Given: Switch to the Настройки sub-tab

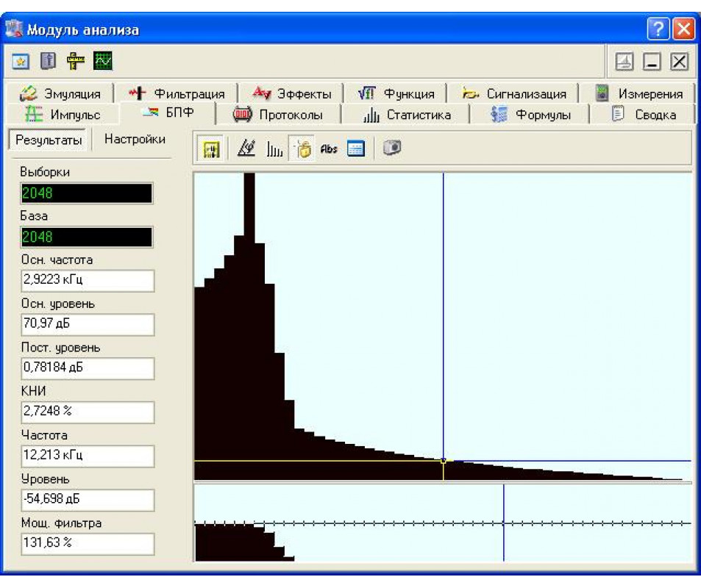Looking at the screenshot, I should [x=135, y=140].
